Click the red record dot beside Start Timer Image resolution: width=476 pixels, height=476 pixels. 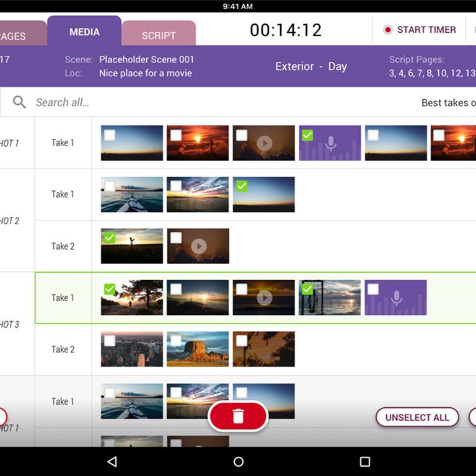click(388, 30)
